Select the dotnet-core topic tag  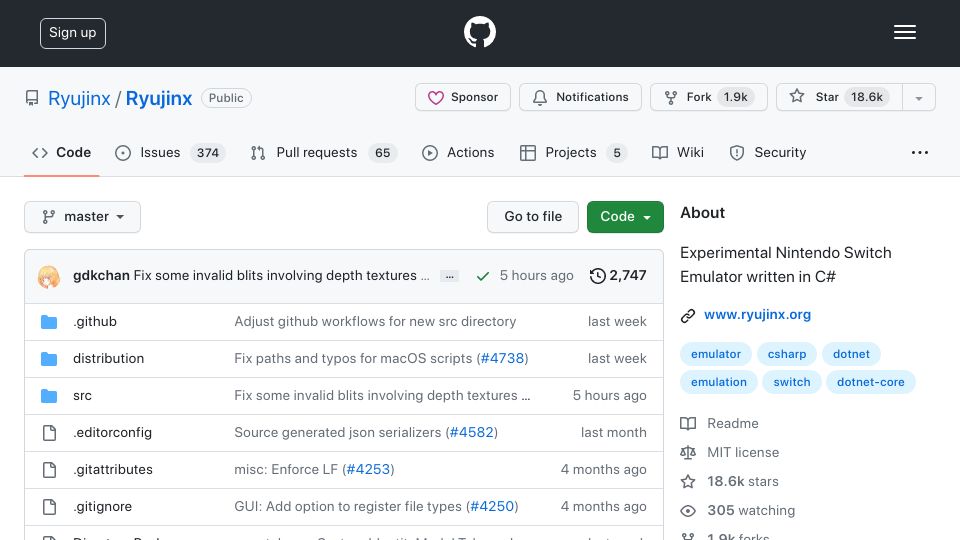click(871, 382)
